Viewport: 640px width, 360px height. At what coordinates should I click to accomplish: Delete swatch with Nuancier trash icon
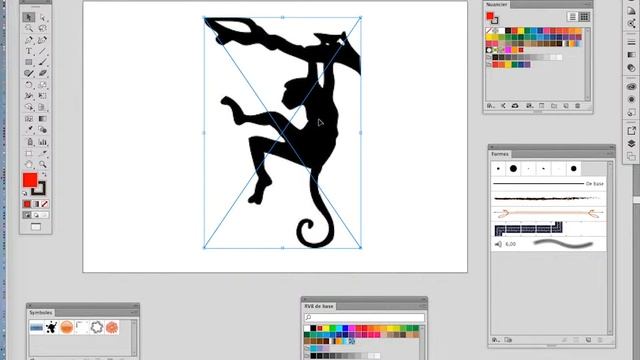(578, 106)
